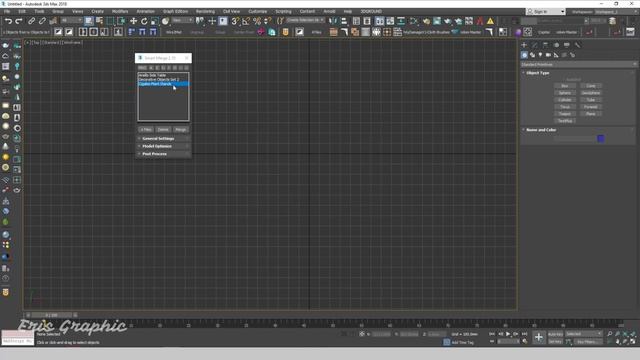Open the Utilities tab in command panel
The width and height of the screenshot is (640, 360).
pyautogui.click(x=577, y=45)
